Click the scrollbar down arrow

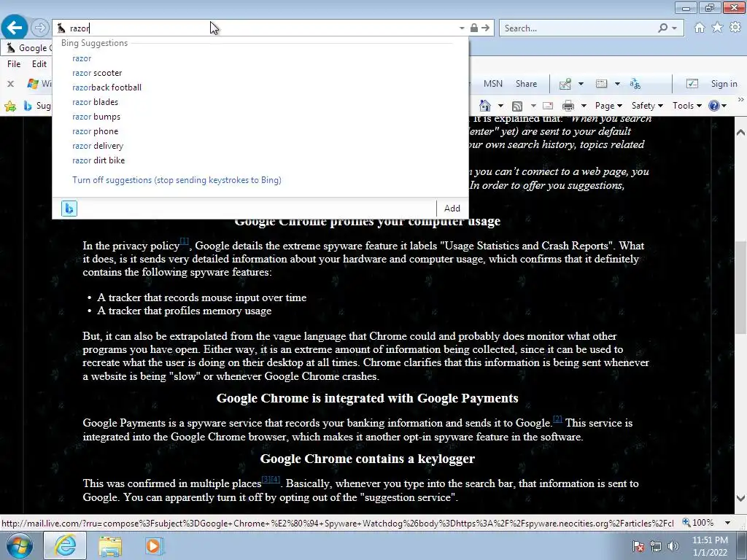click(x=740, y=499)
